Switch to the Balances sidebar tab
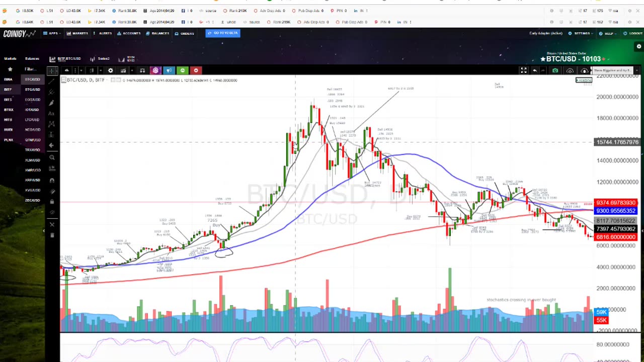 (x=32, y=58)
